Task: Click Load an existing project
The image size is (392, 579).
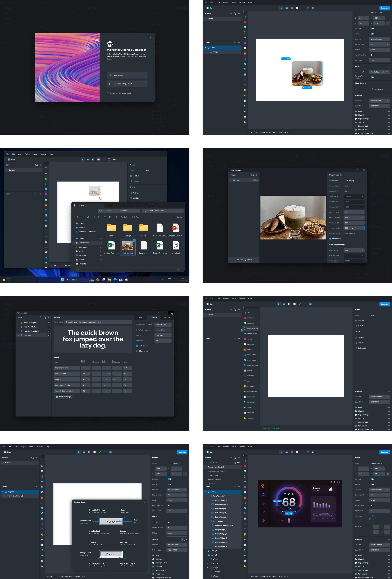Action: pos(127,84)
